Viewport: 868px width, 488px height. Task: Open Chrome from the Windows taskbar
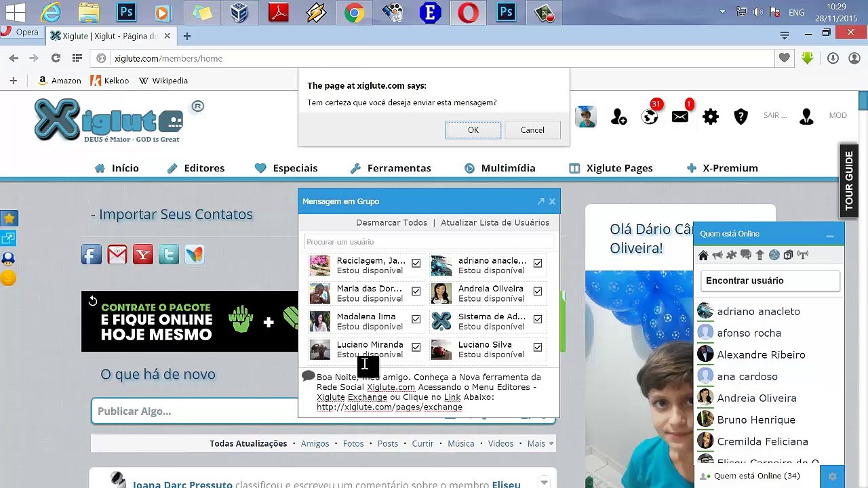coord(354,12)
